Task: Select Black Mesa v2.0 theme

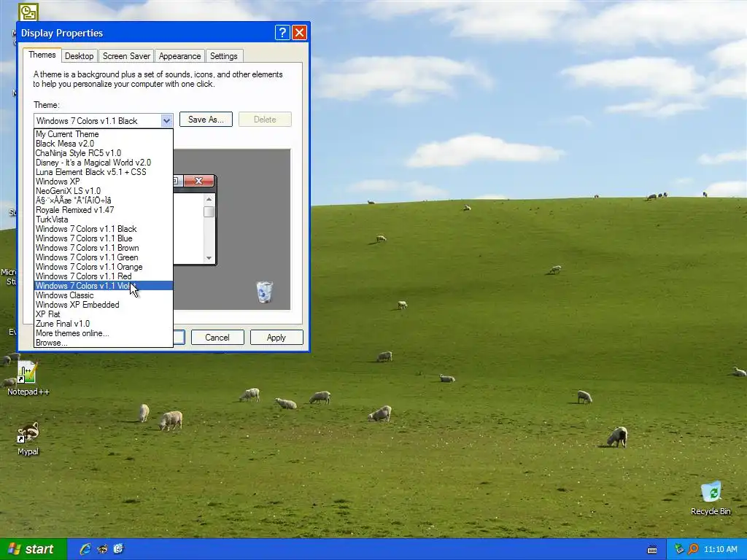Action: click(104, 144)
